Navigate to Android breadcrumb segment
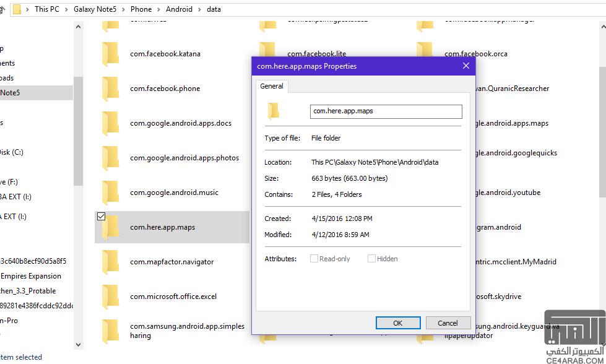The image size is (606, 364). [179, 9]
